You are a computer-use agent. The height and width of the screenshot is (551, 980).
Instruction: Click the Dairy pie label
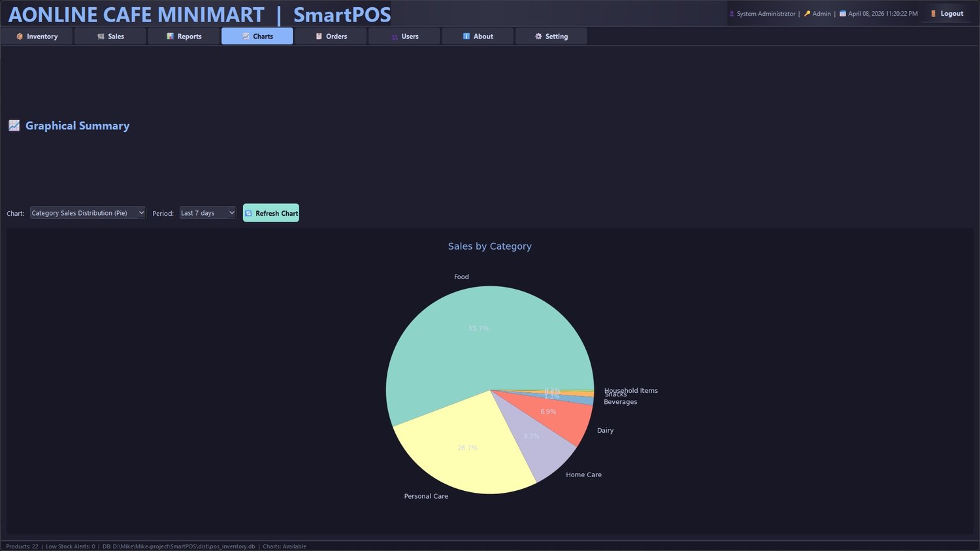coord(605,431)
